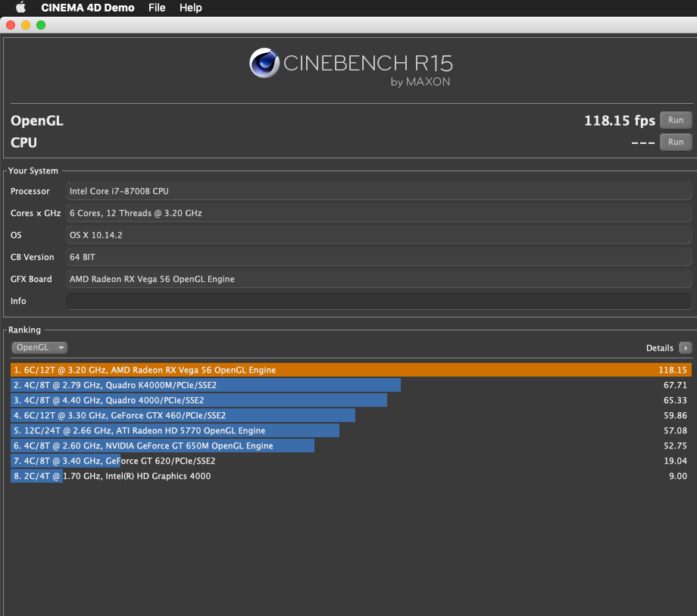Open the File menu
This screenshot has width=697, height=616.
(157, 8)
